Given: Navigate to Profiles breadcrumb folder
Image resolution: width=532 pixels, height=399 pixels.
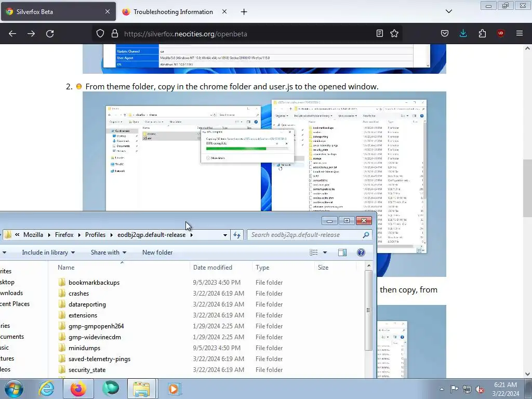Looking at the screenshot, I should pyautogui.click(x=96, y=235).
